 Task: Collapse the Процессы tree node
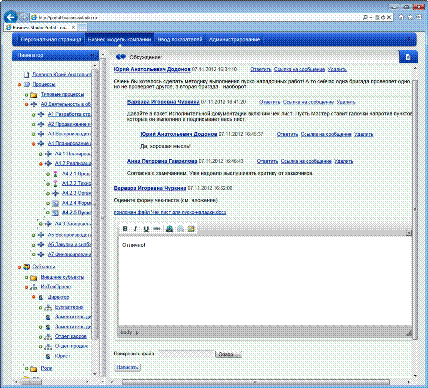19,85
